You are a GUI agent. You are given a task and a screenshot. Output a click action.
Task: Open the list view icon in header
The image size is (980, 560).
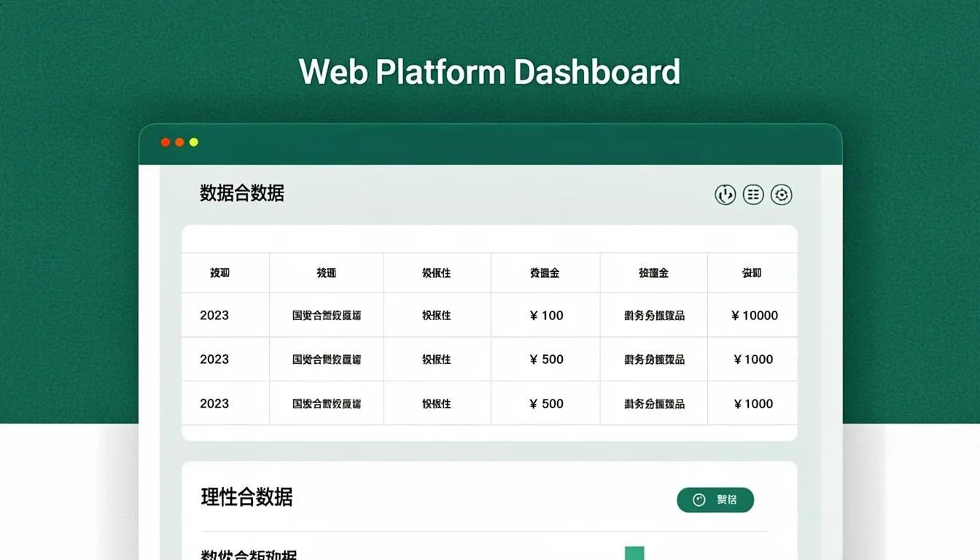click(753, 195)
